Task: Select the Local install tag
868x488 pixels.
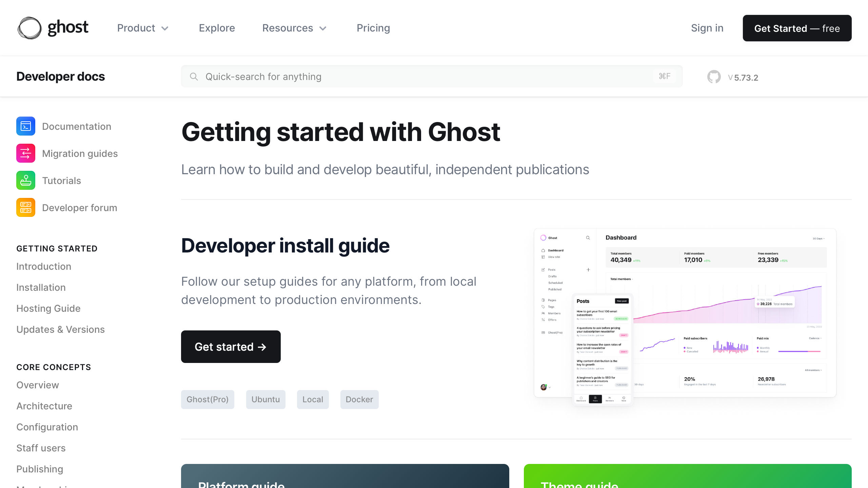Action: (313, 400)
